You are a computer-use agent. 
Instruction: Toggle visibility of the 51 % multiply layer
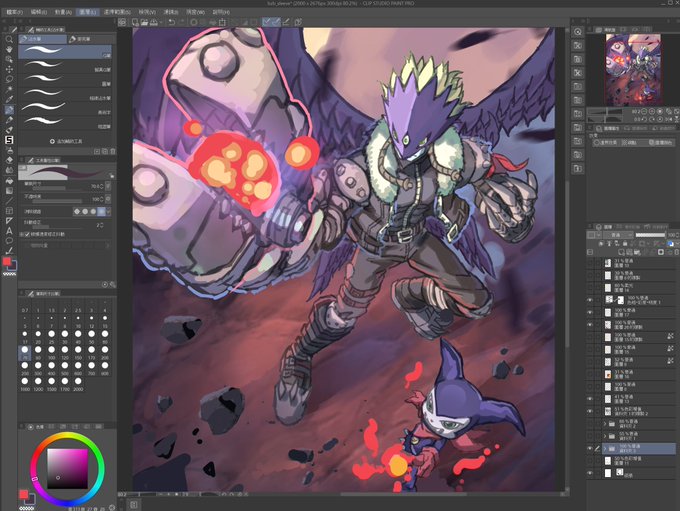tap(590, 411)
